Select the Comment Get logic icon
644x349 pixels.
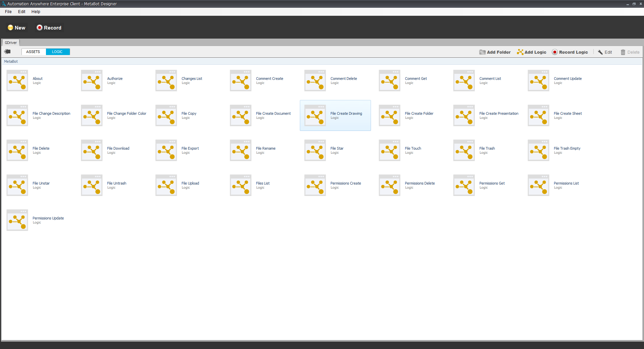point(389,81)
